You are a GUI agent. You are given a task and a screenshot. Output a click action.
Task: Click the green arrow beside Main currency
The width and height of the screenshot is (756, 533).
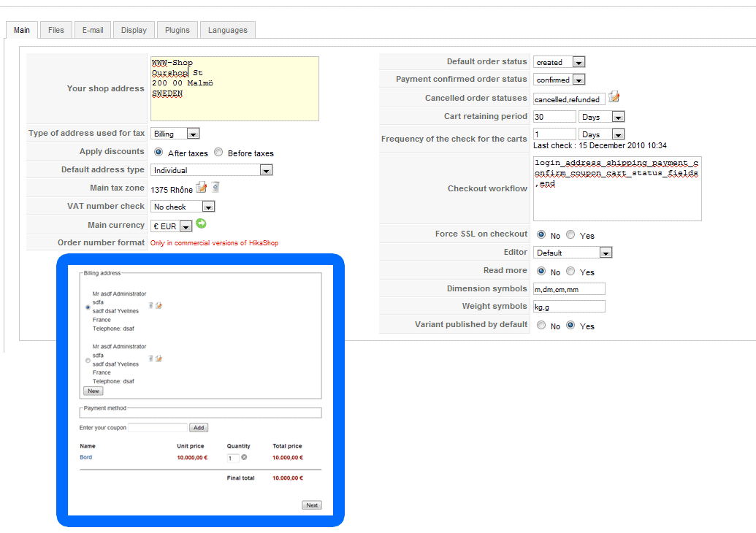pos(201,223)
